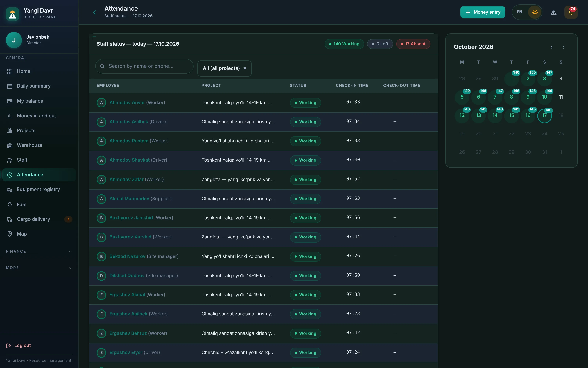Click Log out
588x368 pixels.
(x=18, y=345)
